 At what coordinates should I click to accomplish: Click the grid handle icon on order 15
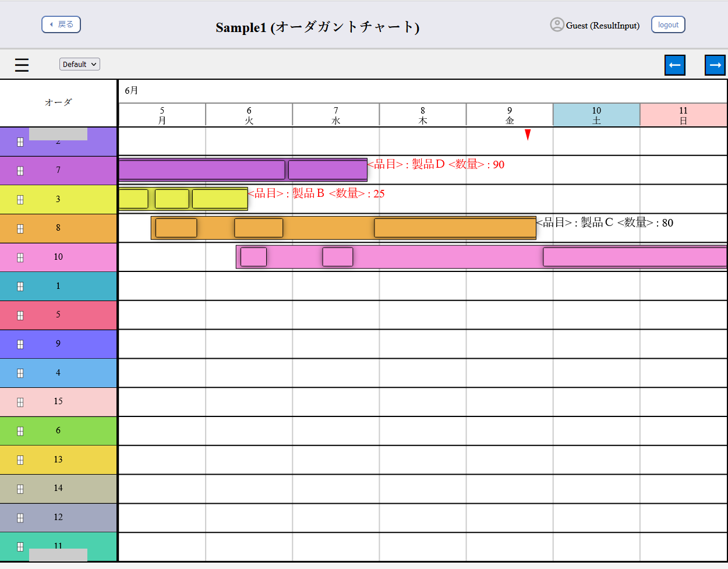[20, 401]
